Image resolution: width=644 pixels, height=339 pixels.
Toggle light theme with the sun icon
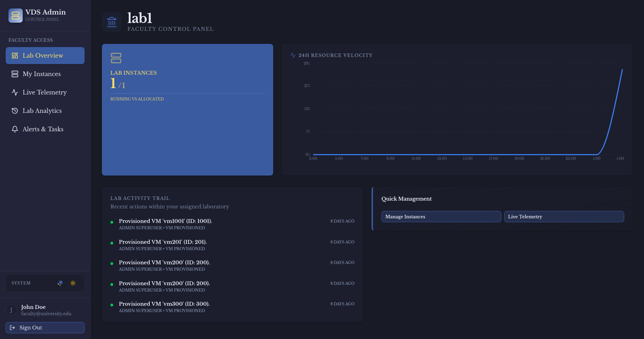tap(73, 283)
